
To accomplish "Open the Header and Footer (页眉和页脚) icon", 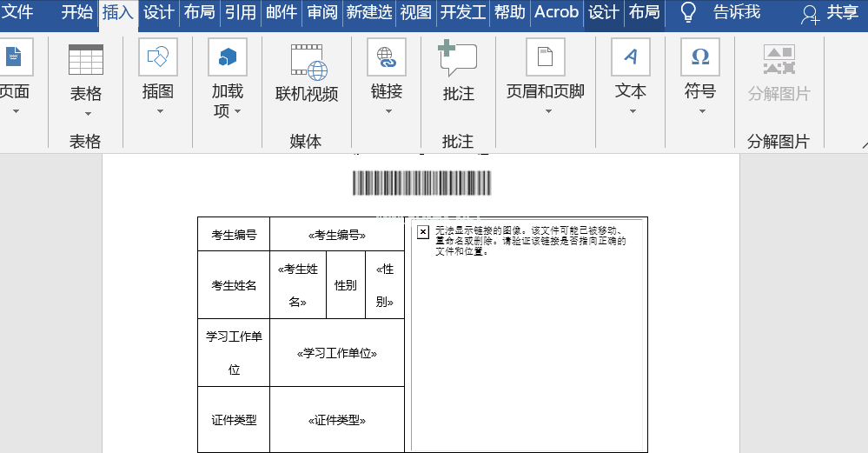I will [546, 57].
